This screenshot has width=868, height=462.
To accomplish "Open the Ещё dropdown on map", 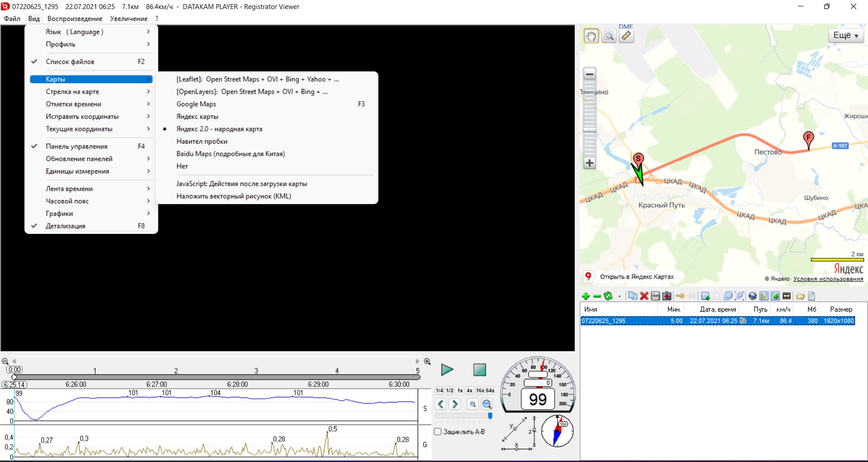I will 845,36.
